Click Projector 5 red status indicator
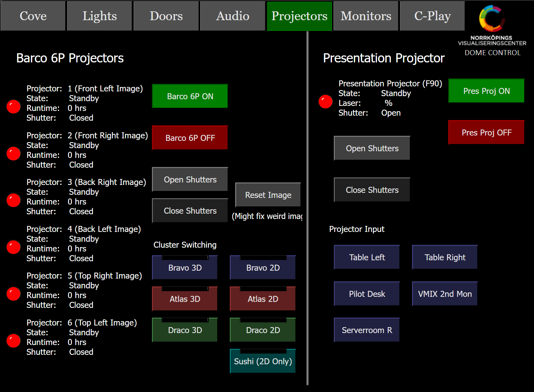This screenshot has width=534, height=392. (x=14, y=294)
